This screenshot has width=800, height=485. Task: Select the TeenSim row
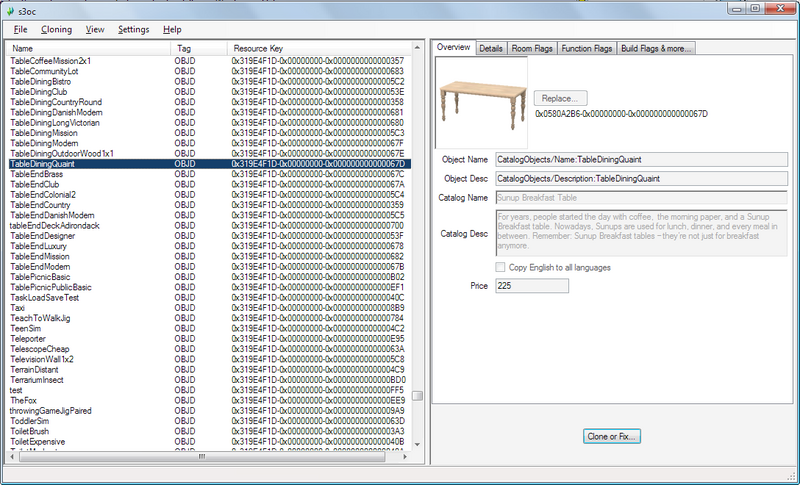coord(210,328)
